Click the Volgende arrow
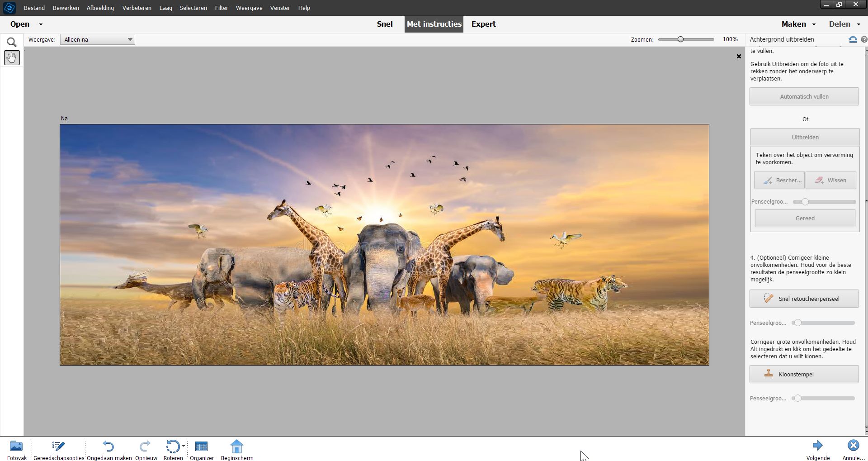 tap(817, 446)
